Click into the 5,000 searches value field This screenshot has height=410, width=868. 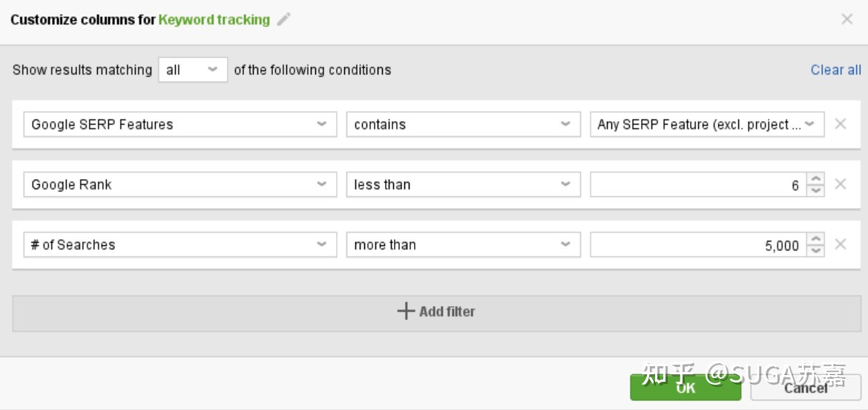pos(698,244)
